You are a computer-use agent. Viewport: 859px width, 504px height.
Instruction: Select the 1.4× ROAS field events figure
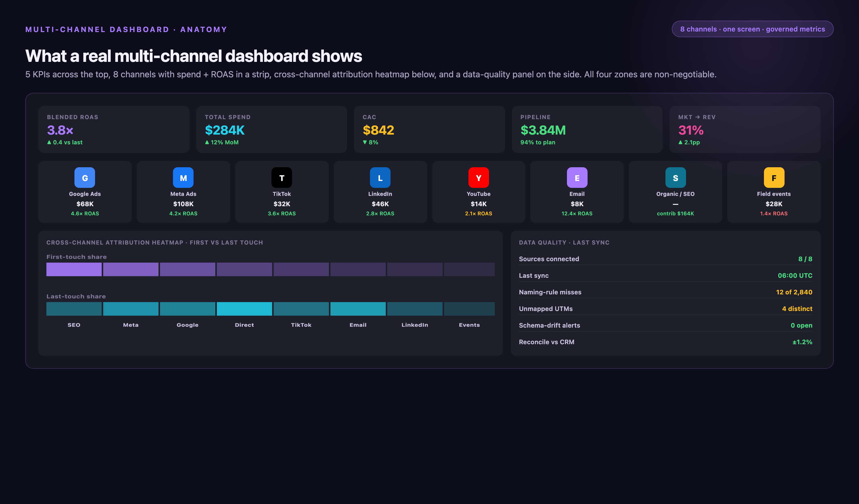(x=774, y=213)
